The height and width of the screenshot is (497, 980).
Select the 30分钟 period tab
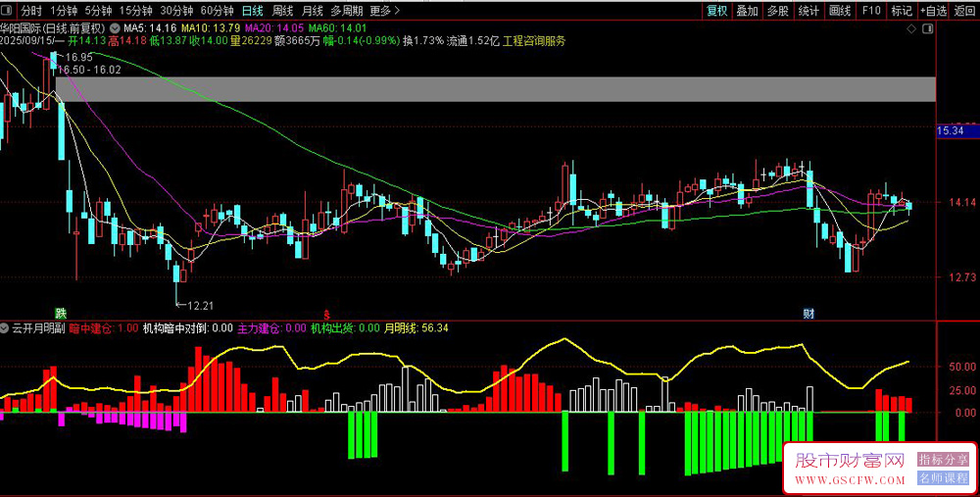[x=176, y=11]
